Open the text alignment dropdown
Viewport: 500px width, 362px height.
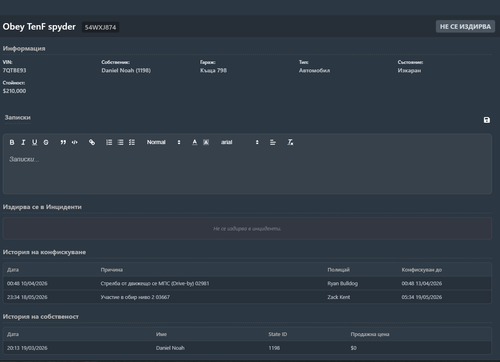[x=273, y=142]
